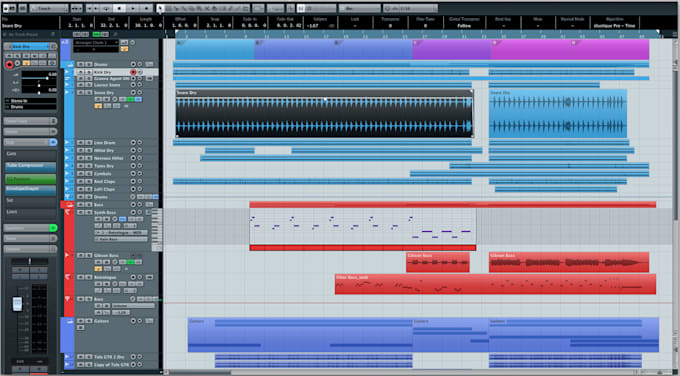Toggle orange musical timebase on Snare Dry track
This screenshot has width=680, height=376.
click(x=98, y=106)
